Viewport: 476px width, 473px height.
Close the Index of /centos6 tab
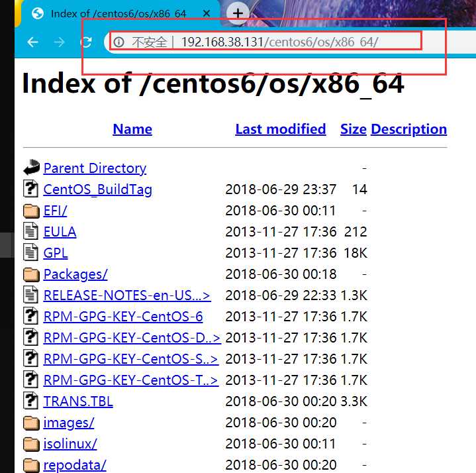pos(207,13)
